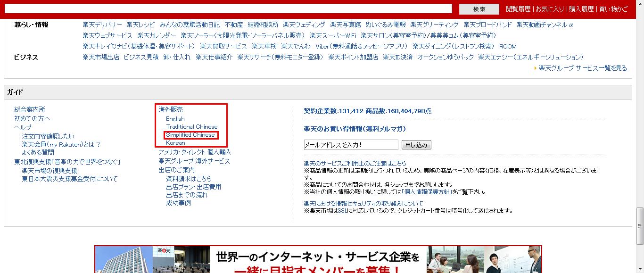644x273 pixels.
Task: Open 楽天カレンダー link
Action: click(x=157, y=35)
